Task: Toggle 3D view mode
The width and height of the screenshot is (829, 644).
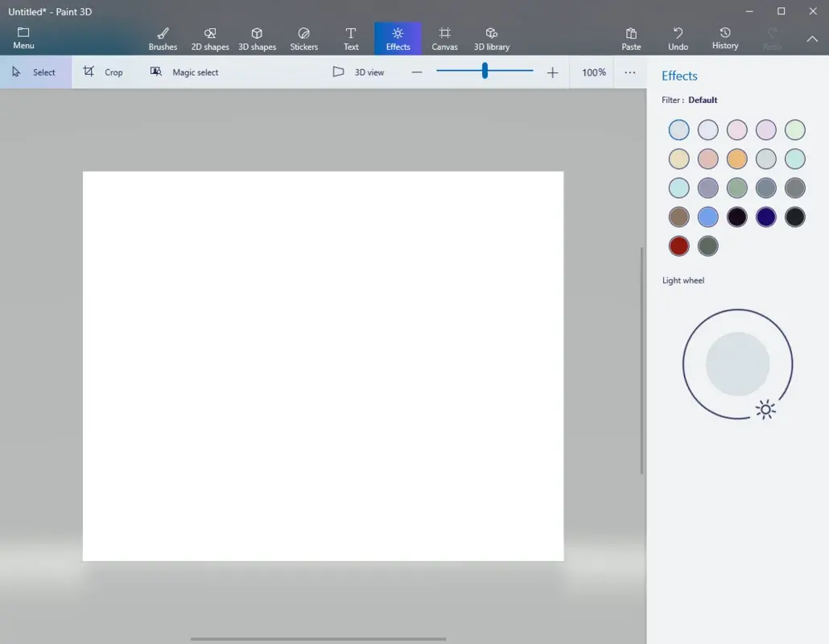Action: pos(358,72)
